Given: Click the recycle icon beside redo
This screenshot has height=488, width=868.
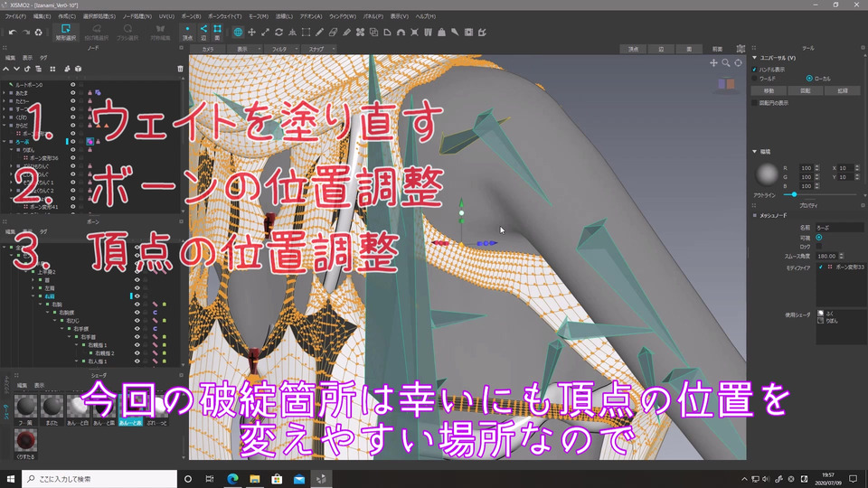Looking at the screenshot, I should [38, 33].
